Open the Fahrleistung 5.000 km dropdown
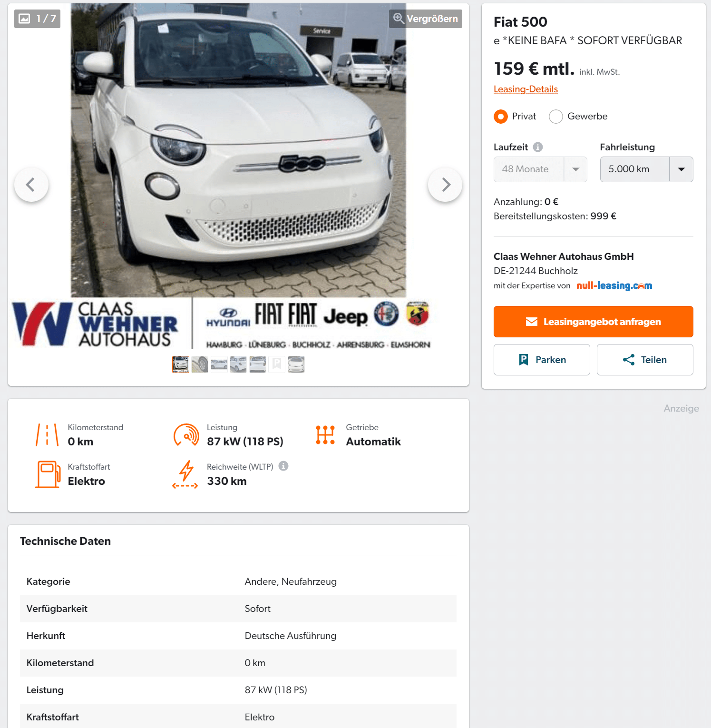 point(647,169)
